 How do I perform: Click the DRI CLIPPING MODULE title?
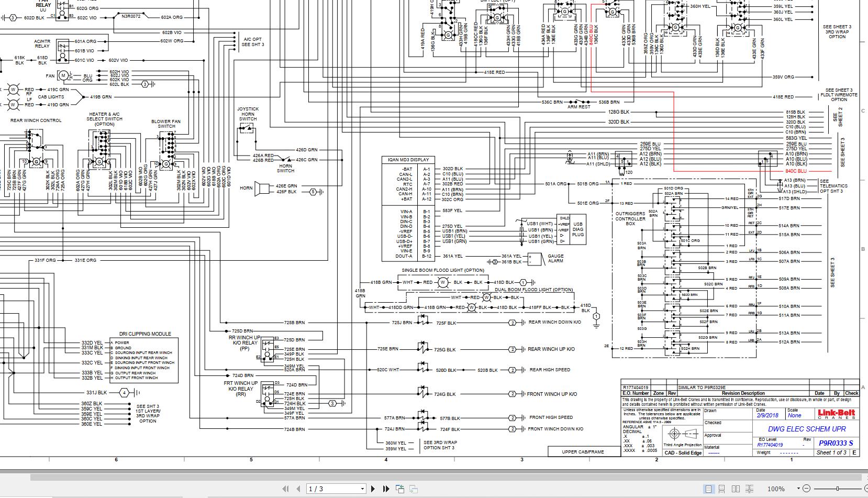coord(145,334)
